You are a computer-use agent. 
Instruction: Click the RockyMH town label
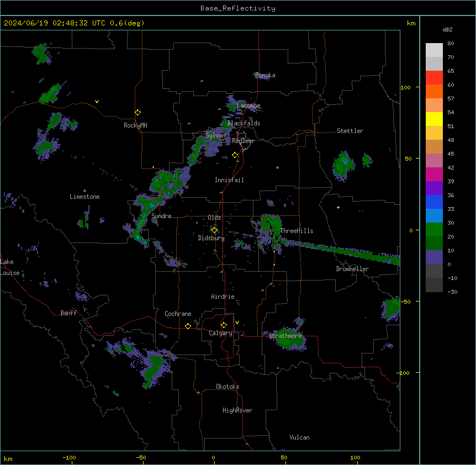pyautogui.click(x=135, y=125)
